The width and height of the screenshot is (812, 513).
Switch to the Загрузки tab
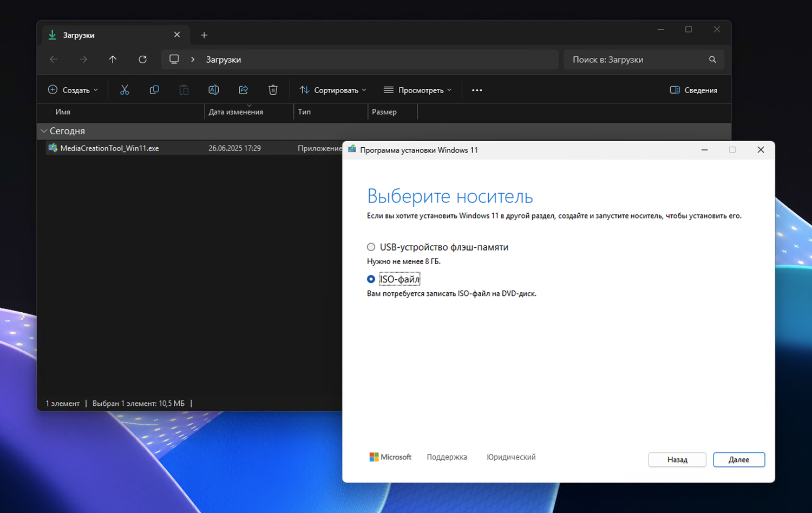click(x=115, y=35)
